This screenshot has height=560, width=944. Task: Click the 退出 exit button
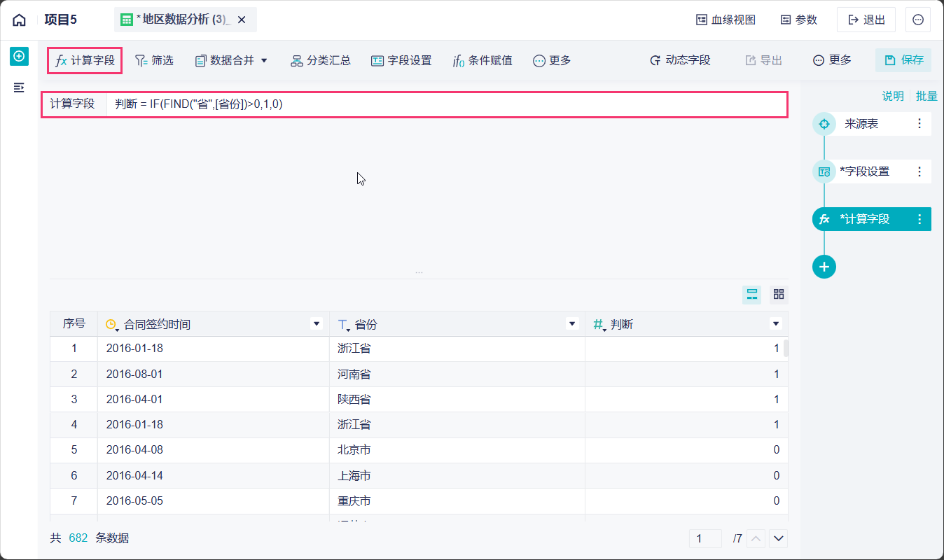(x=866, y=20)
